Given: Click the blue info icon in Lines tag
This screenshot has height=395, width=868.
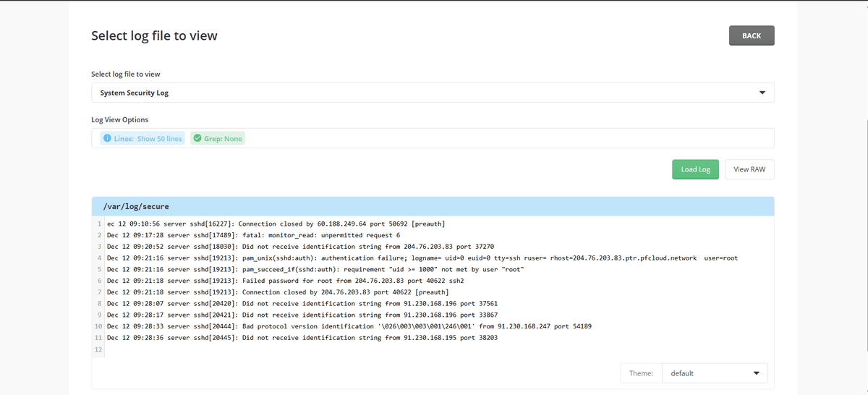Looking at the screenshot, I should coord(107,138).
